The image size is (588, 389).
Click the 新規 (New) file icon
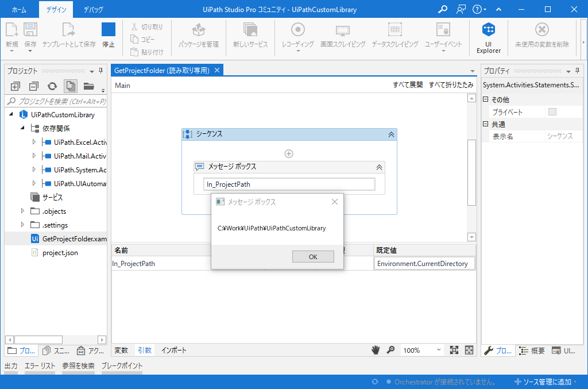(11, 30)
